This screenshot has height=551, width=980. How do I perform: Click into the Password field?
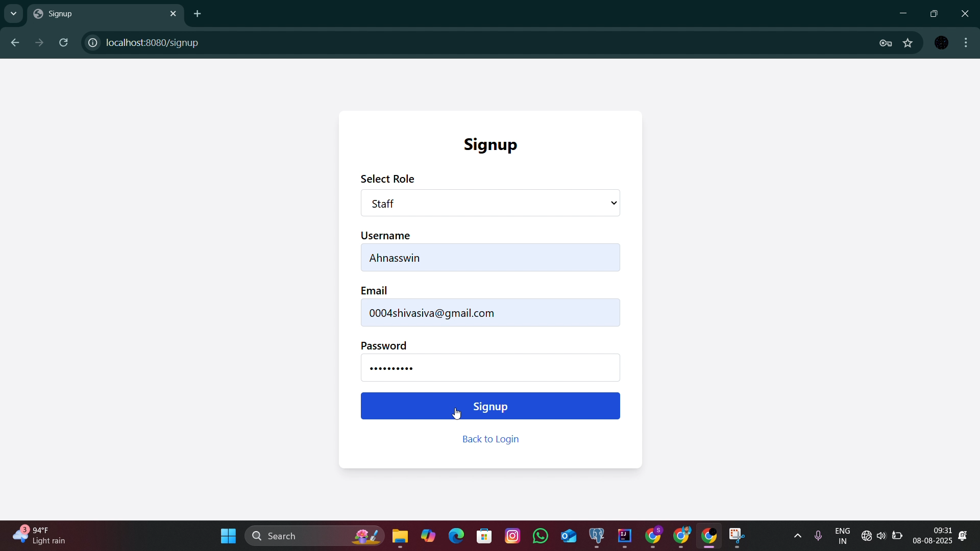pos(490,368)
